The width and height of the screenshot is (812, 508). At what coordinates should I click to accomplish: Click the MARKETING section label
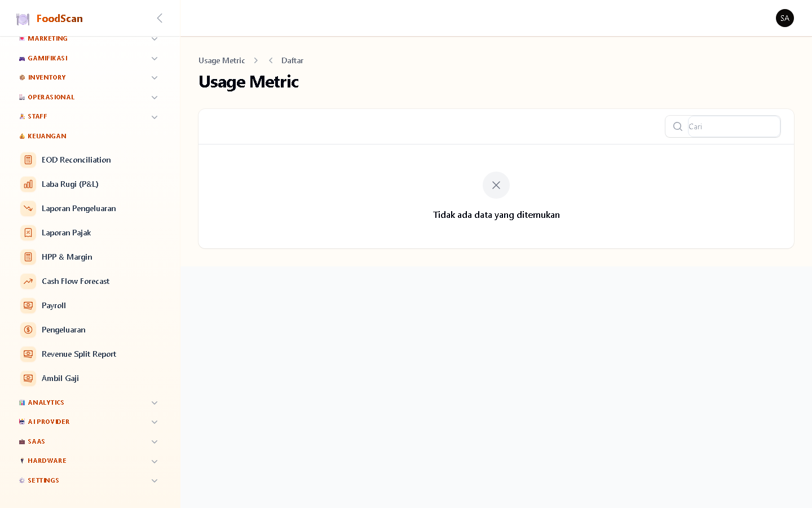tap(48, 38)
